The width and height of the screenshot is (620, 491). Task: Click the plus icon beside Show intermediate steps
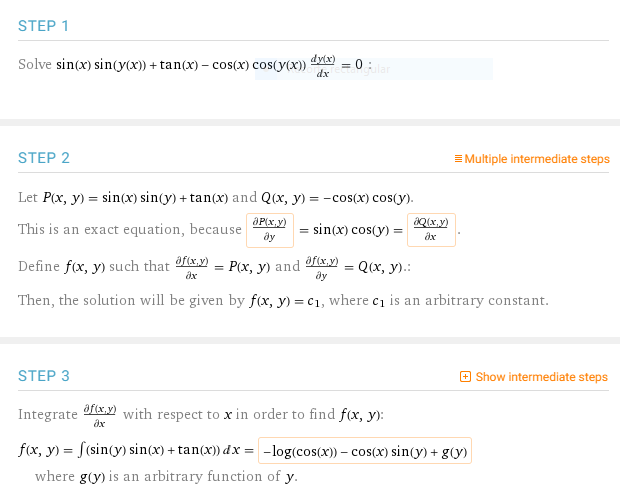point(465,377)
